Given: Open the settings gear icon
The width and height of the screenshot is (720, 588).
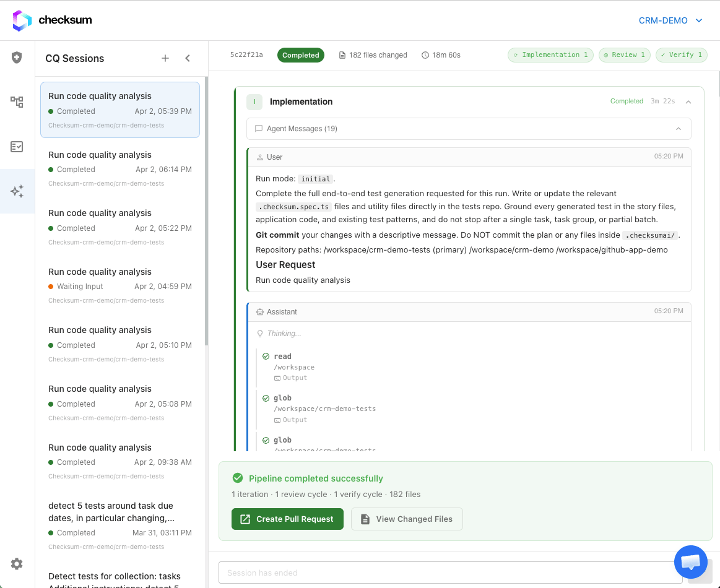Looking at the screenshot, I should [17, 564].
